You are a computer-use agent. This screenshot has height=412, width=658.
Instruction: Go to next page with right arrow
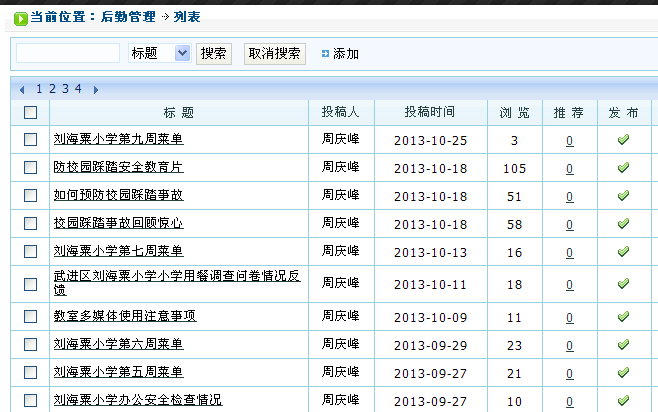tap(96, 89)
